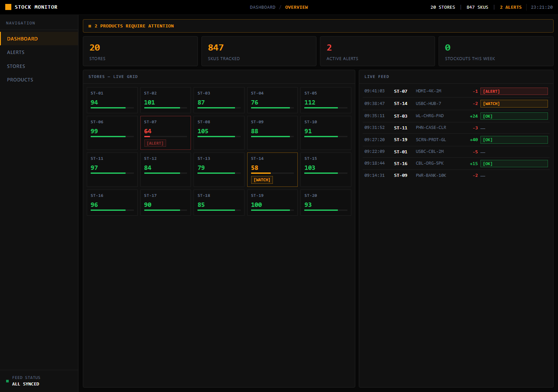558x392 pixels.
Task: Click the [OK] tag in the SCRN-PROT-GL feed row
Action: tap(514, 140)
